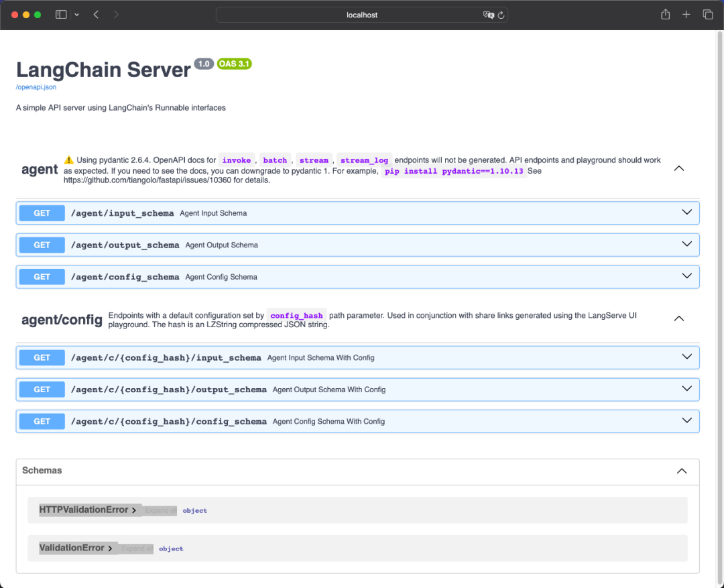Click GET button for /agent/config_schema
The image size is (724, 588).
pyautogui.click(x=42, y=277)
